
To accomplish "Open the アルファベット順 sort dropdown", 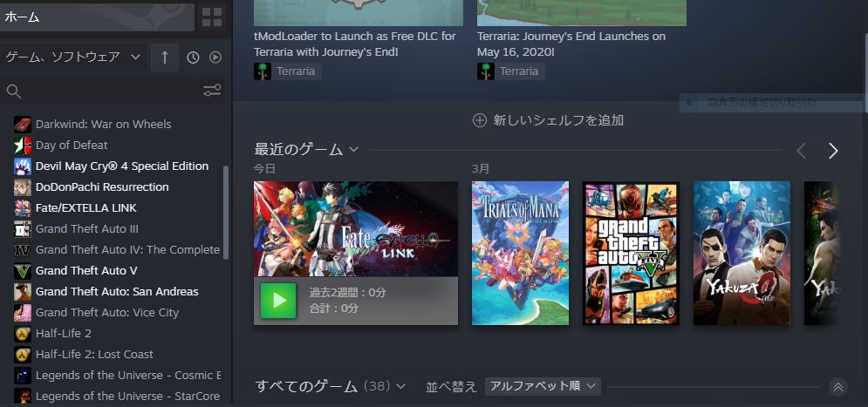I will coord(543,386).
